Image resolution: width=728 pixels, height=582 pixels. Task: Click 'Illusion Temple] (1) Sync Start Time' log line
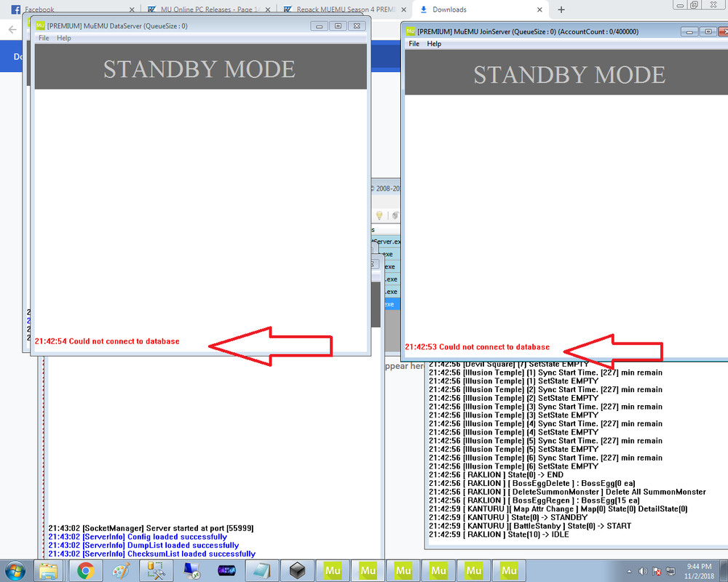point(545,372)
